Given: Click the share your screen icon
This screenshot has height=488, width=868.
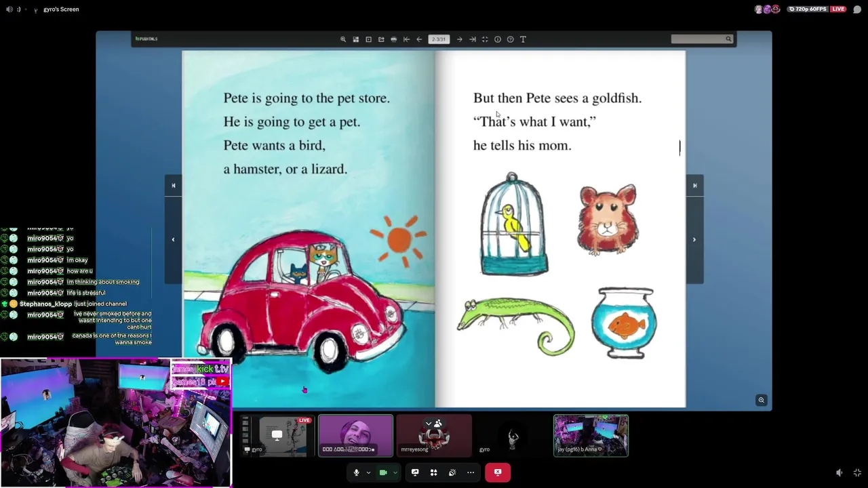Looking at the screenshot, I should 415,472.
